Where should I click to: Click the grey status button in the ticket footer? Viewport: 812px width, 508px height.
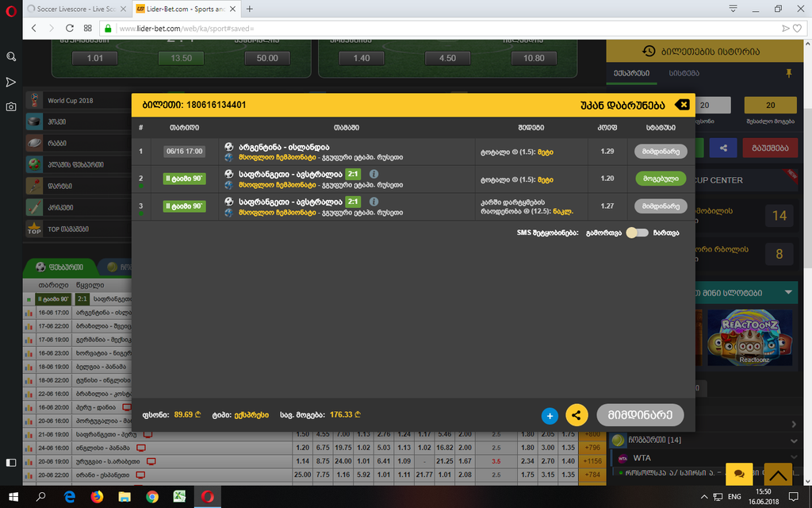640,414
